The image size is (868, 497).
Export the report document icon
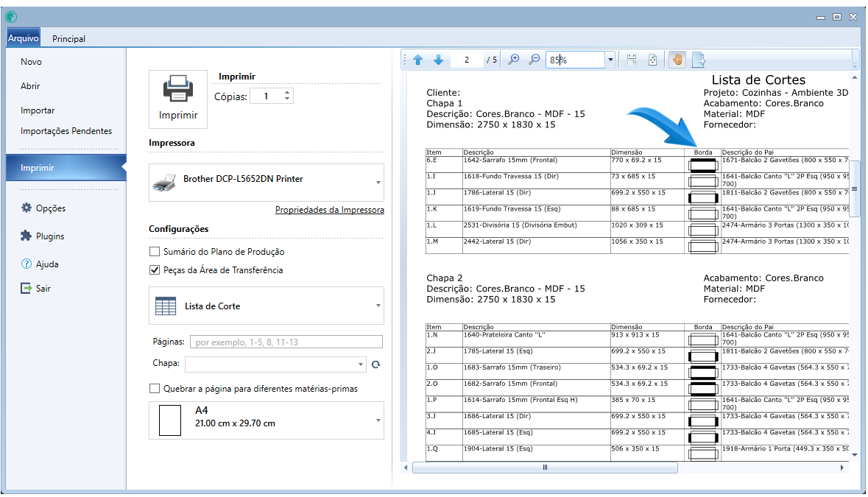click(x=698, y=60)
